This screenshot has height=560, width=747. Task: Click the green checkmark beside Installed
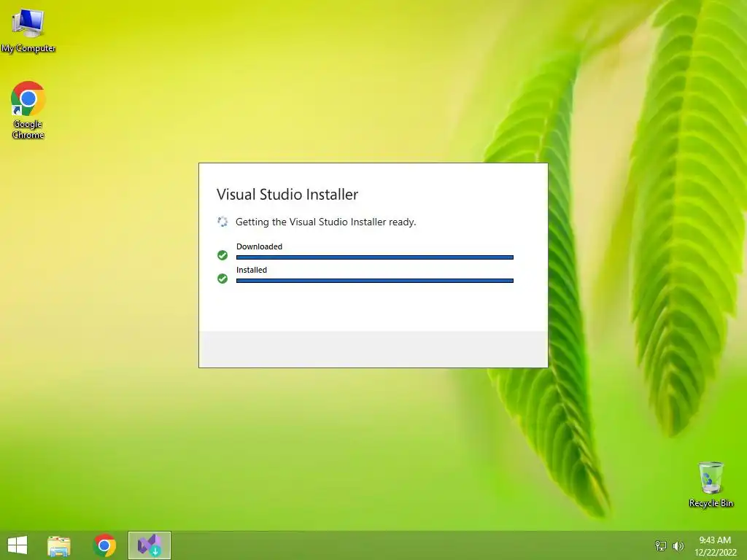pyautogui.click(x=222, y=279)
